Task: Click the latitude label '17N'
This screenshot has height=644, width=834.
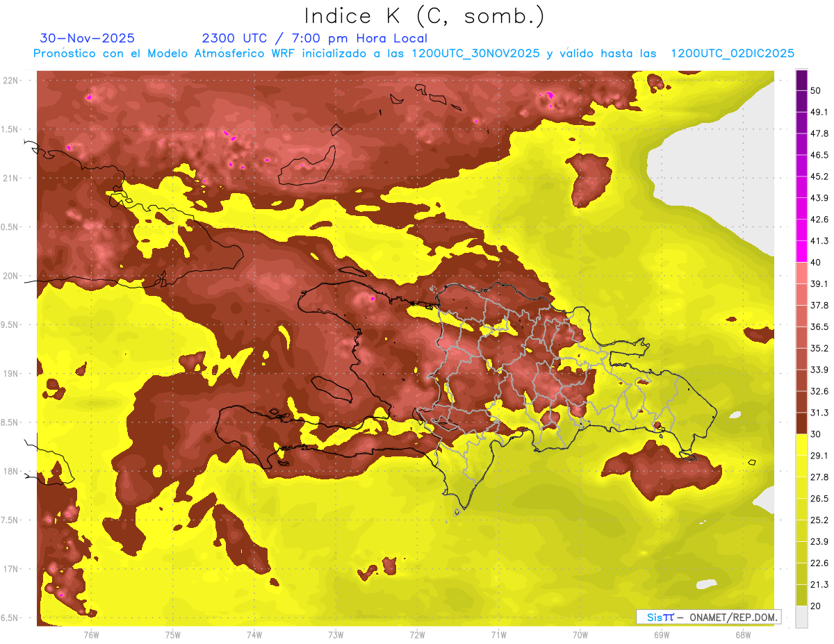Action: [x=12, y=570]
